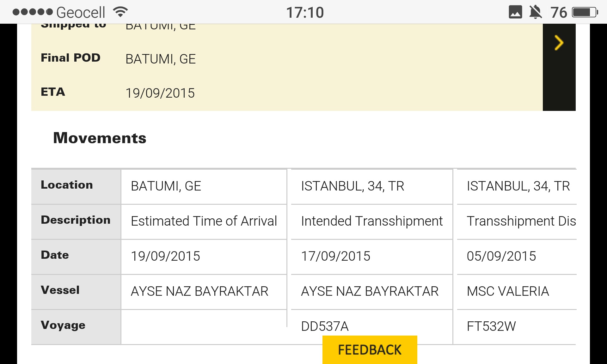Select the Estimated Time of Arrival cell
The width and height of the screenshot is (607, 364).
pos(204,221)
